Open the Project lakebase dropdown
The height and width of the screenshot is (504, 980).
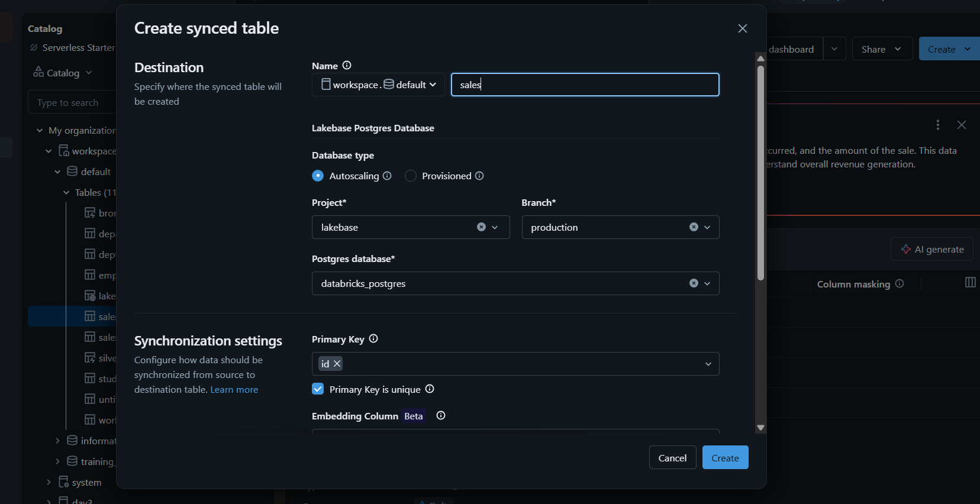495,227
